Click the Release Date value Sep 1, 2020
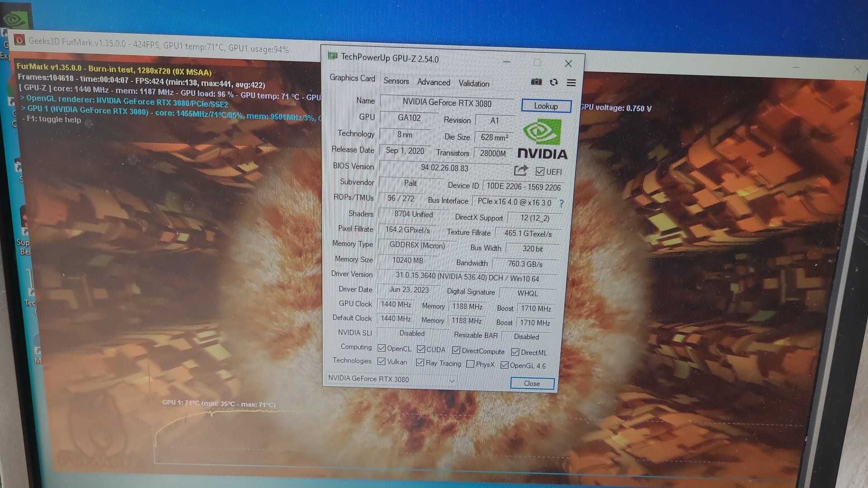The height and width of the screenshot is (488, 868). click(405, 150)
